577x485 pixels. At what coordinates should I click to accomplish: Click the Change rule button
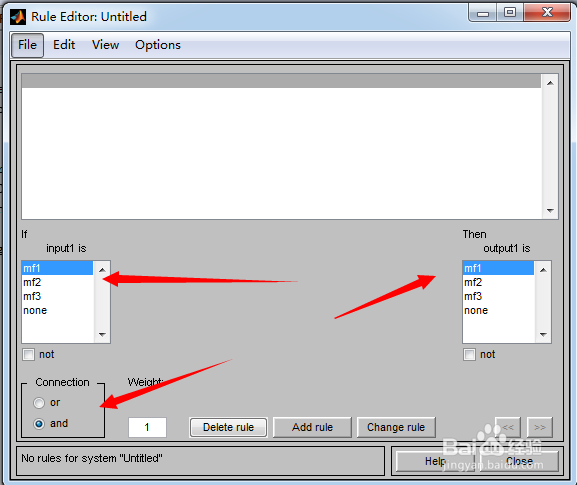point(396,427)
